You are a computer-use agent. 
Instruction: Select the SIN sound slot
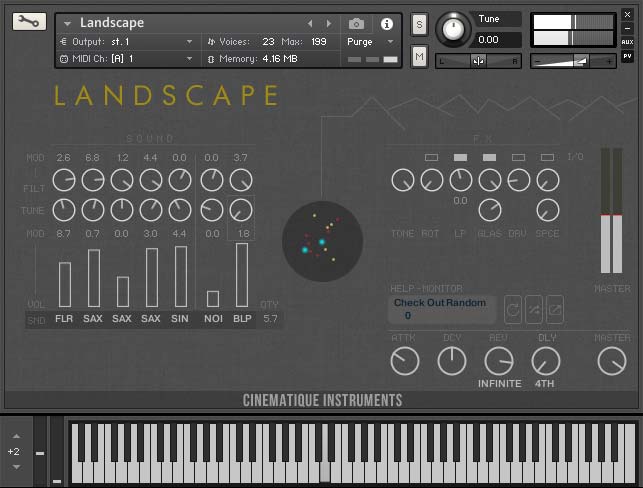click(x=180, y=319)
